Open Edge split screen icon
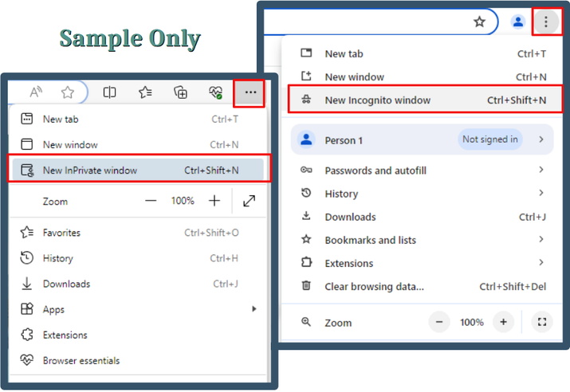This screenshot has height=392, width=570. 109,92
